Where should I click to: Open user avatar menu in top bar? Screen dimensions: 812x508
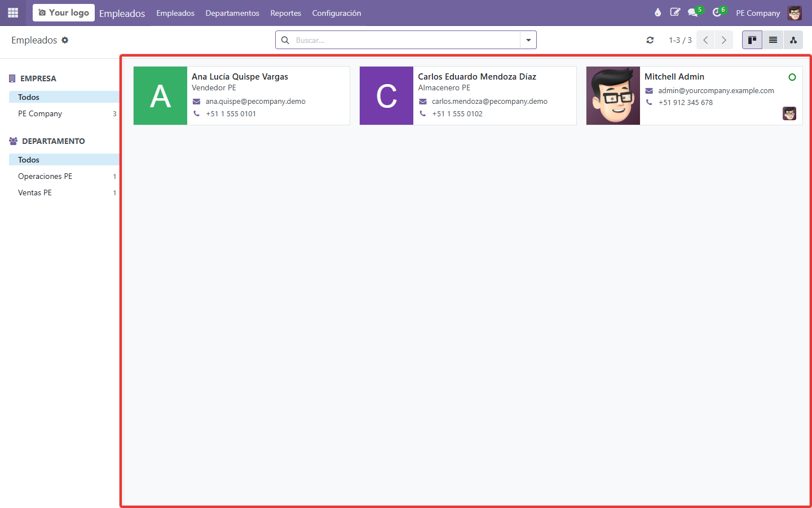[795, 13]
